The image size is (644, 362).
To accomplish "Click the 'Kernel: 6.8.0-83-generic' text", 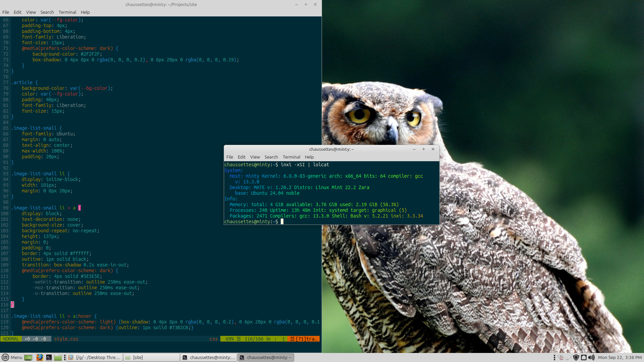I will 294,176.
